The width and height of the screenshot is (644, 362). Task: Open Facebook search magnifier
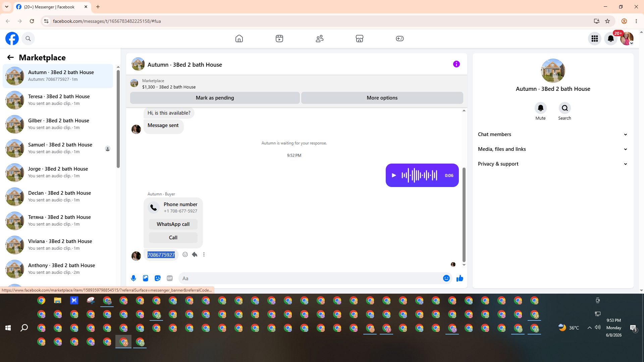click(x=28, y=39)
